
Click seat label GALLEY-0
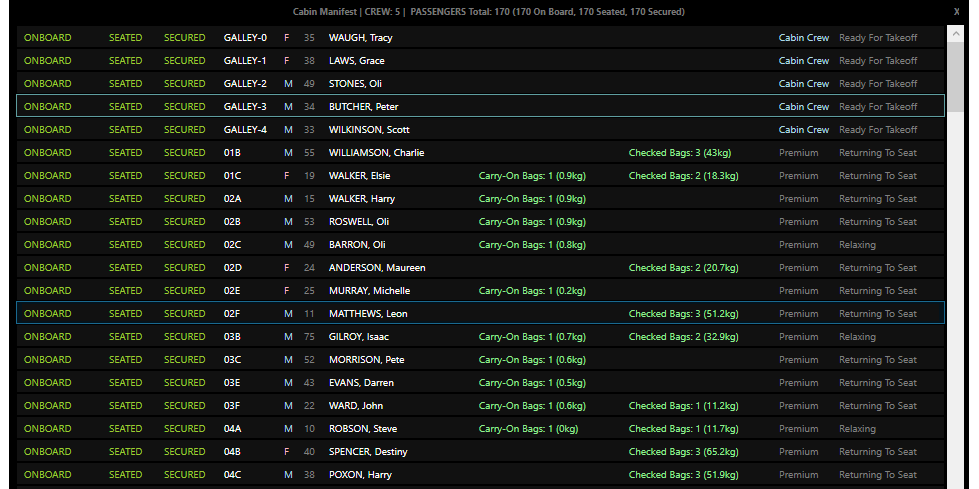tap(245, 37)
